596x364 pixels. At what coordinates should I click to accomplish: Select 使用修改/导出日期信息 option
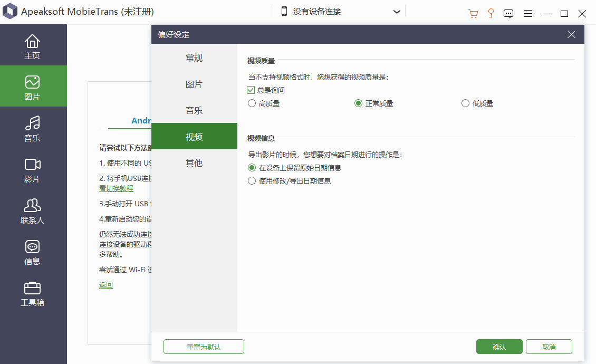point(252,181)
